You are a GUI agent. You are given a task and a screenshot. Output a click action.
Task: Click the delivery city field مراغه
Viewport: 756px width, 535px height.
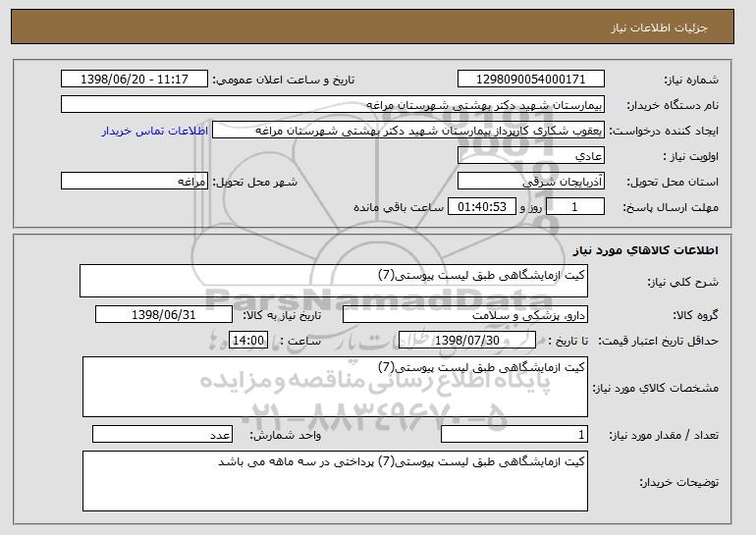[135, 182]
